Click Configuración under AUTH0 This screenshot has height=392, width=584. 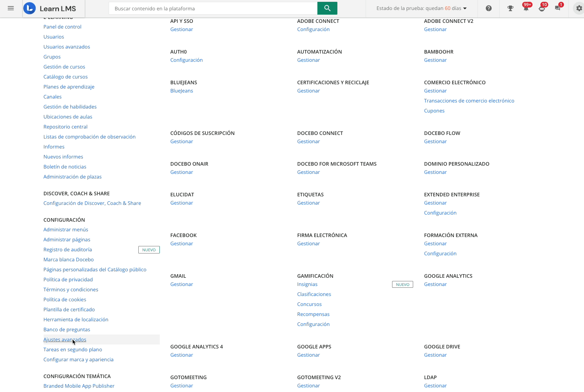pos(187,60)
